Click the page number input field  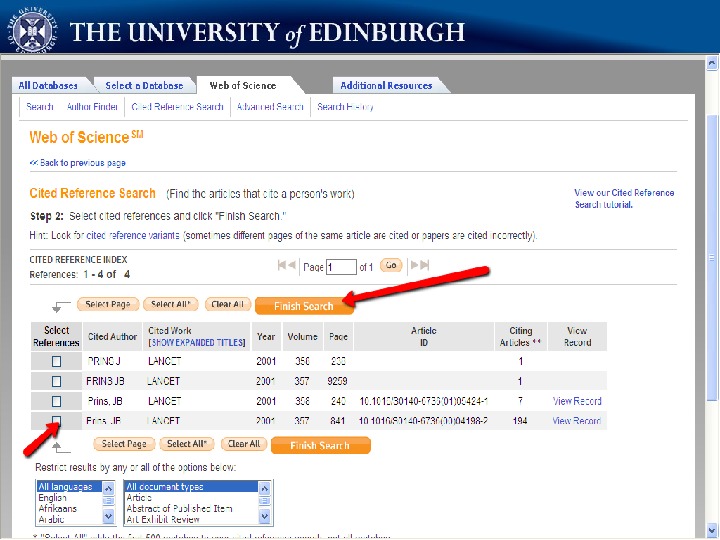tap(341, 267)
